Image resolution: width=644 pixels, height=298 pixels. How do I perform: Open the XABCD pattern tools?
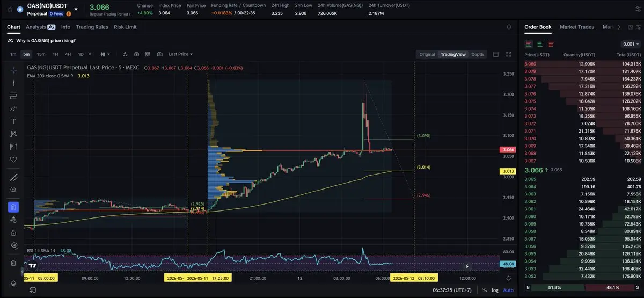[13, 134]
